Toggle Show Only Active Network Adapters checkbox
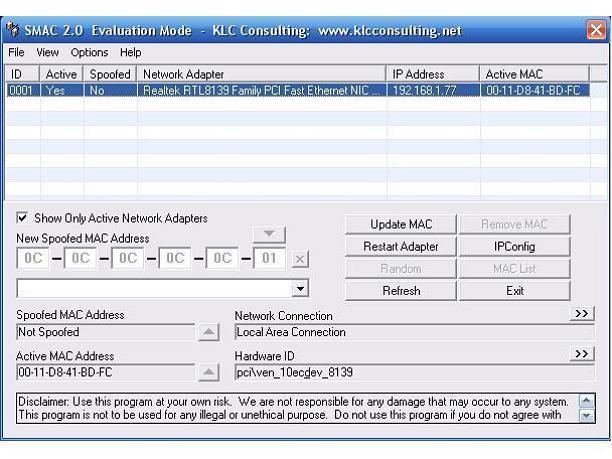This screenshot has height=459, width=612. point(22,218)
